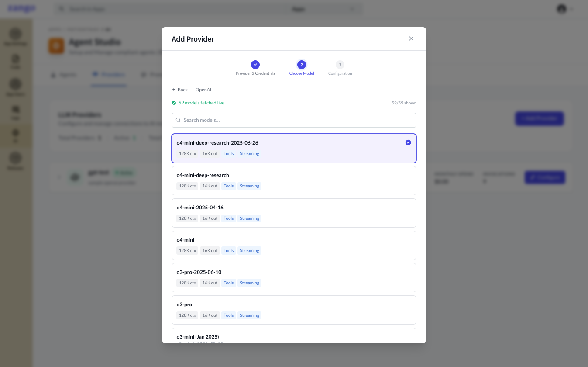Select the o3-pro model

coord(294,310)
